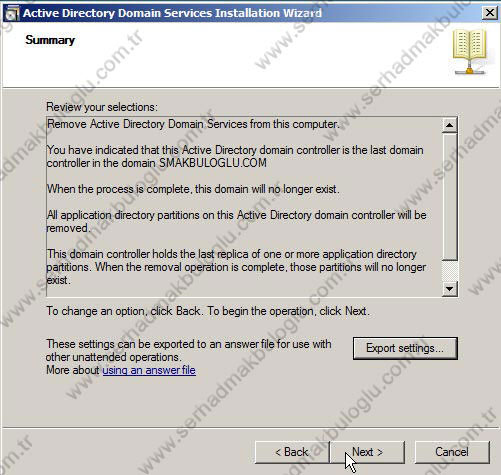
Task: Go back with the Back button
Action: click(x=292, y=452)
